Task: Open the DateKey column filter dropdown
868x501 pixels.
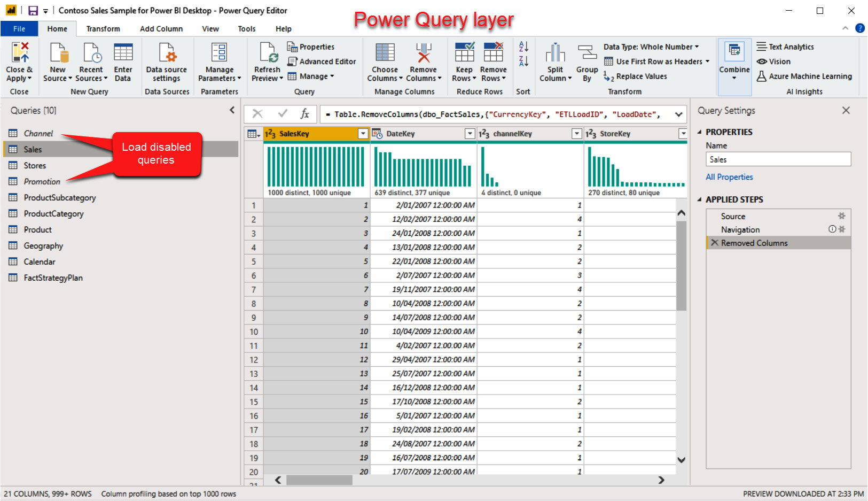Action: [470, 134]
